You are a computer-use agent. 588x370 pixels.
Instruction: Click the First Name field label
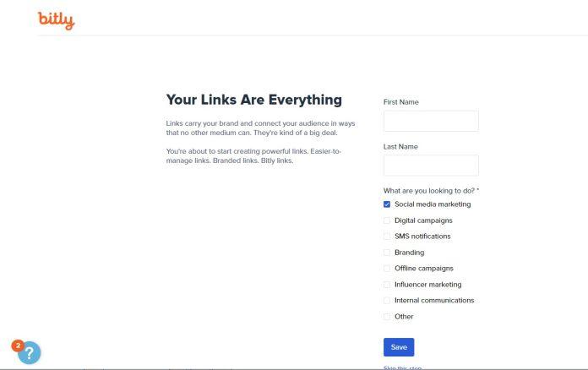[x=401, y=102]
